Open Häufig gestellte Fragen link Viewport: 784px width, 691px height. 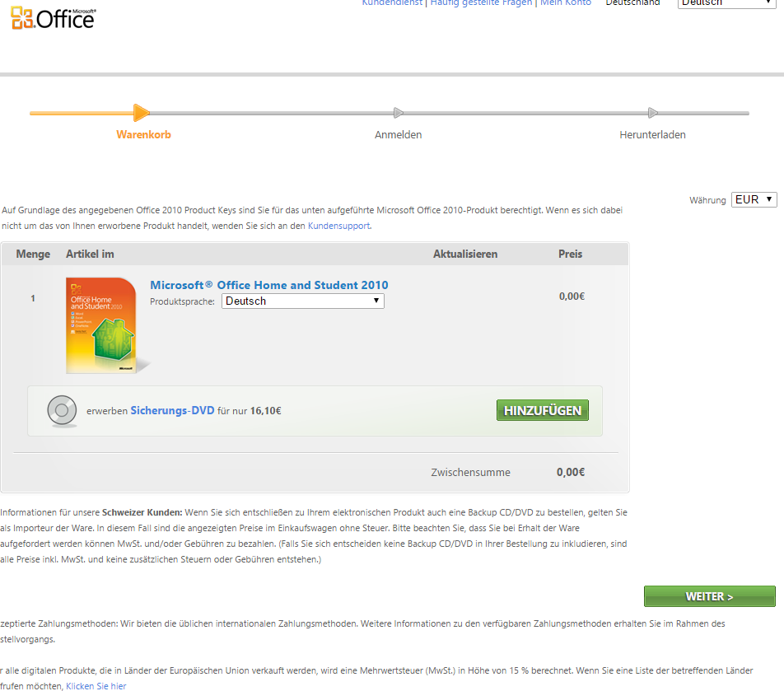coord(481,3)
